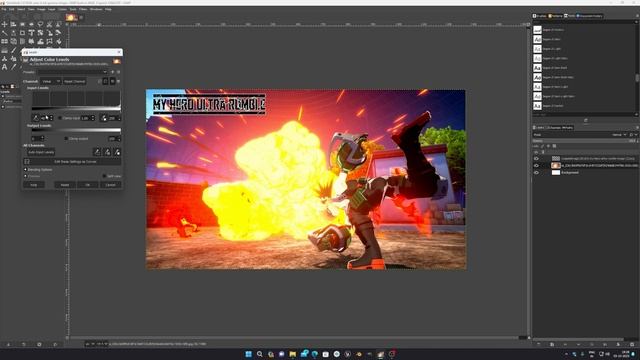
Task: Pick gray point for all channels
Action: click(107, 152)
